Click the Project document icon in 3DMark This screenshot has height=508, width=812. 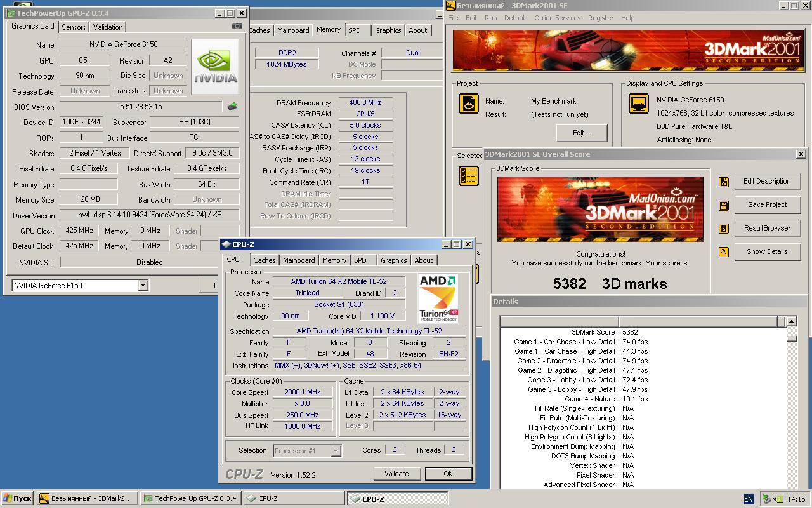tap(469, 104)
